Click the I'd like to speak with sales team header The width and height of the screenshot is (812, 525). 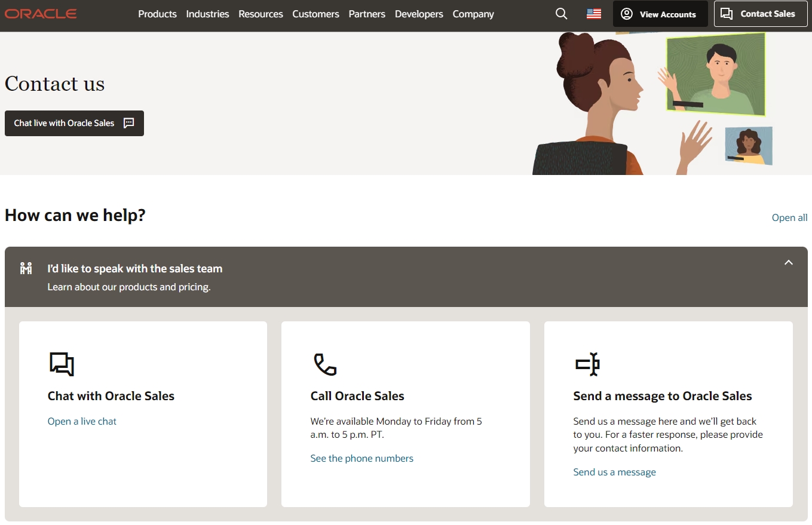(x=406, y=277)
